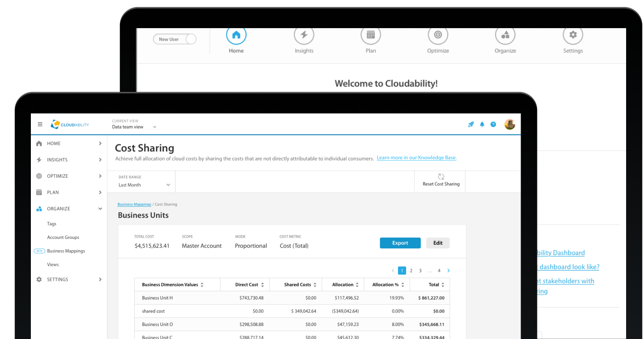Viewport: 644px width, 339px height.
Task: Click the $ 861,227.00 total cell
Action: (x=432, y=298)
